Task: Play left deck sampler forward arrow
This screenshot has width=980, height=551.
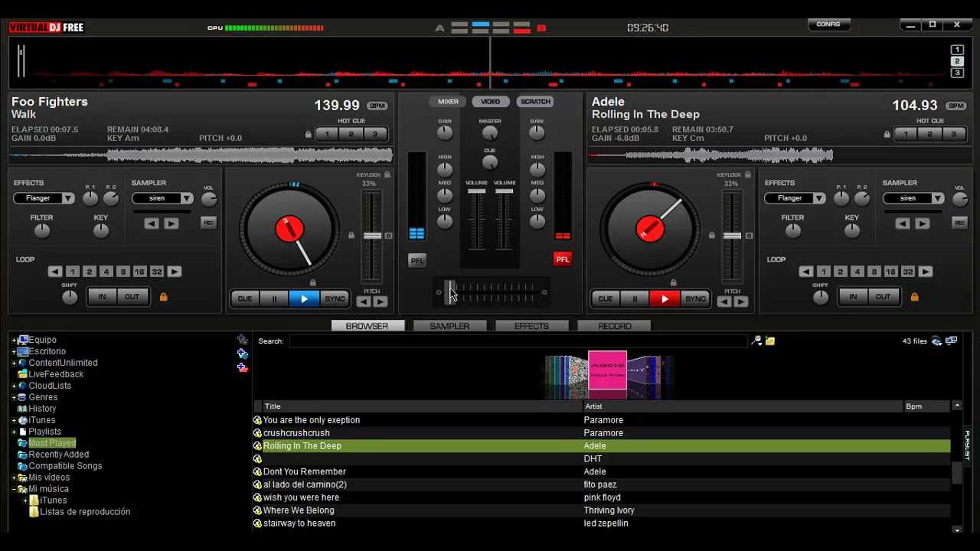Action: tap(171, 223)
